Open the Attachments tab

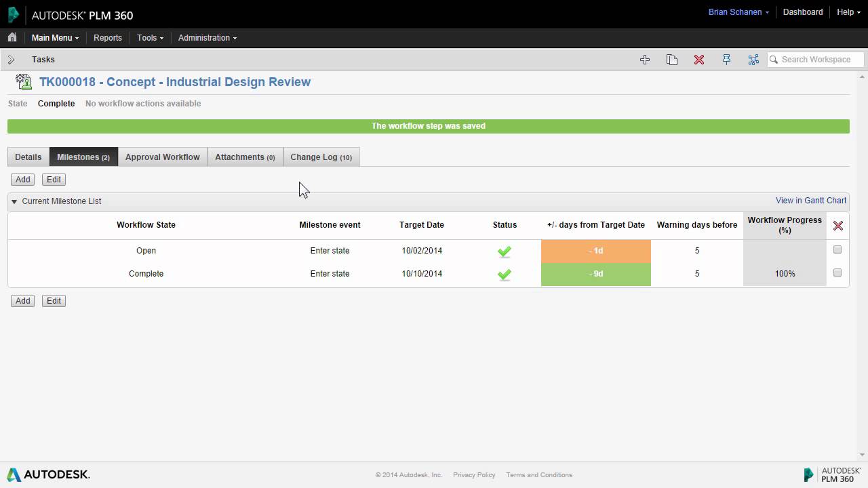pyautogui.click(x=245, y=157)
